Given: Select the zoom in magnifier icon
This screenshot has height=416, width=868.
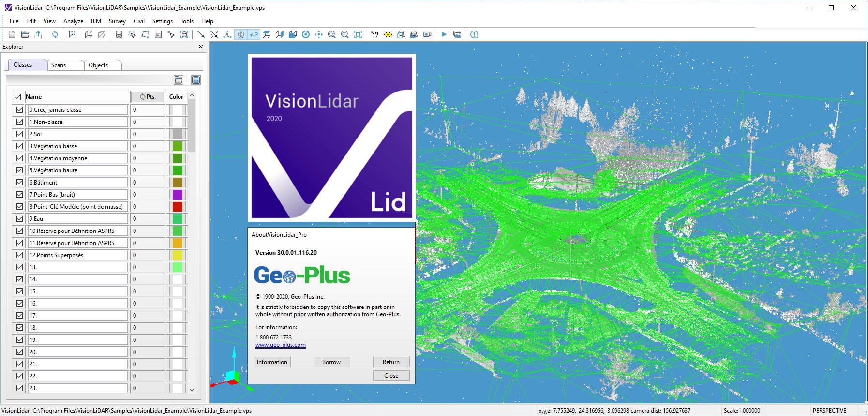Looking at the screenshot, I should coord(332,34).
